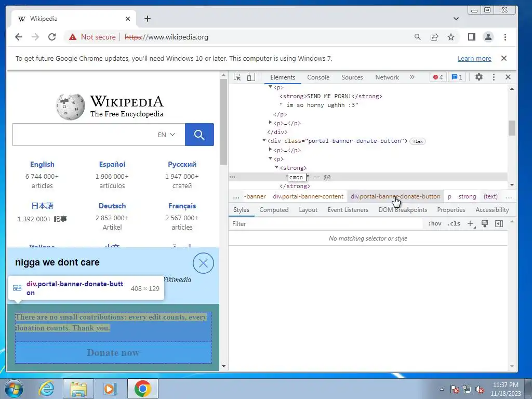Click the Learn more link
Image resolution: width=532 pixels, height=399 pixels.
[474, 58]
